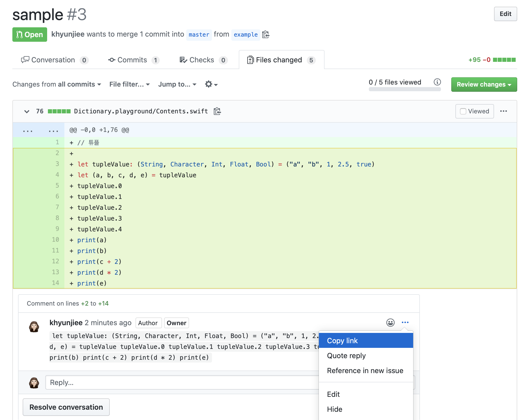Open the 'Changes from all commits' dropdown
The width and height of the screenshot is (527, 420).
(x=57, y=84)
